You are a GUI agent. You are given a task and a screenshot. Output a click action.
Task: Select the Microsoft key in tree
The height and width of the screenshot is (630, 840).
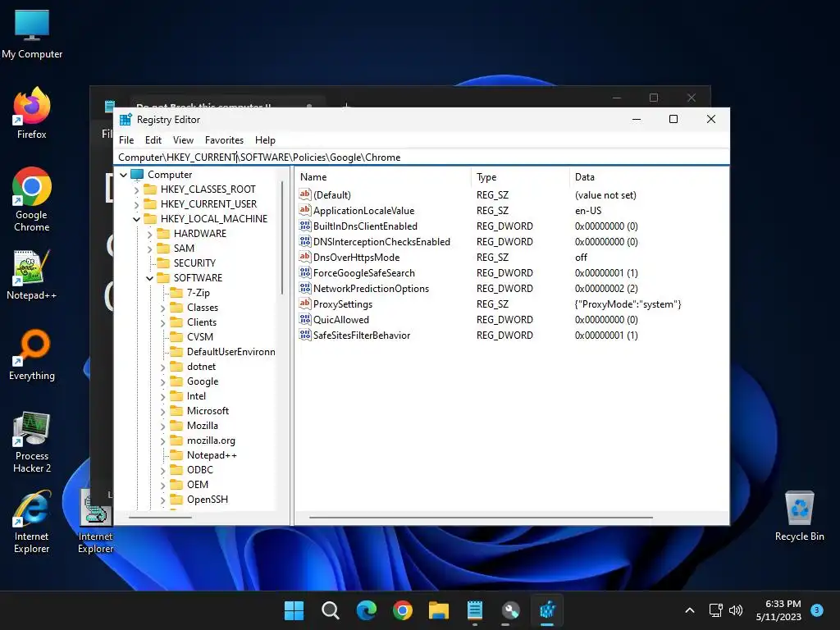(x=208, y=410)
